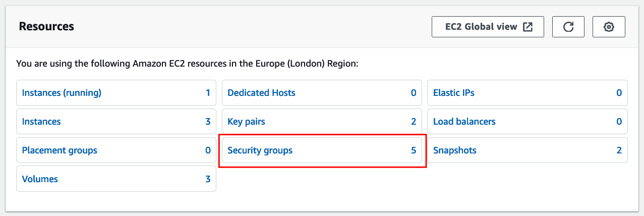Open the Instances (running) link
644x216 pixels.
coord(62,93)
